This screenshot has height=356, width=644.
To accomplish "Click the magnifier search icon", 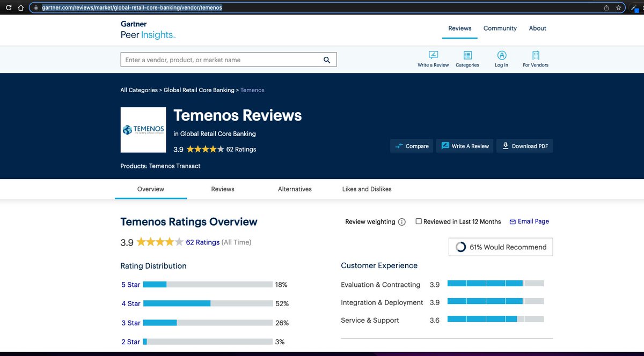I will [x=327, y=60].
